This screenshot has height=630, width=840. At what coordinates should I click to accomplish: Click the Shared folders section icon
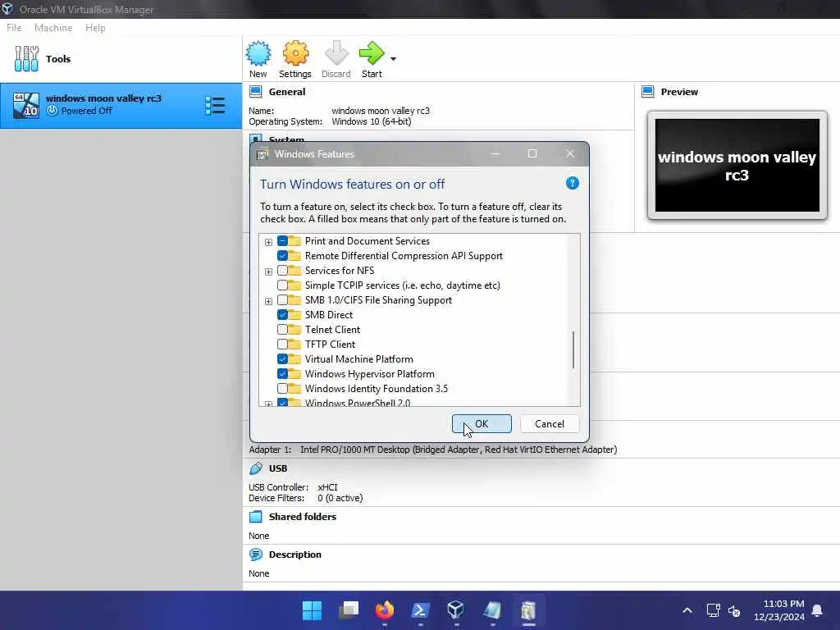(x=256, y=517)
